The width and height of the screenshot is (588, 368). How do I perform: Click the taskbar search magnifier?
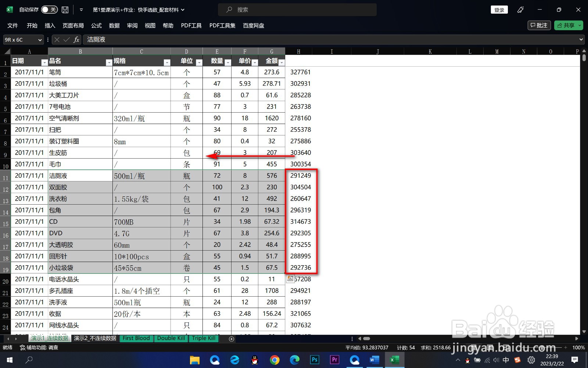tap(29, 360)
